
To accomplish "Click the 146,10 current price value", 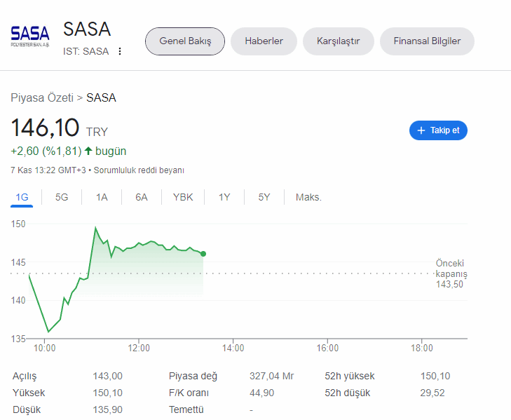I will 45,128.
